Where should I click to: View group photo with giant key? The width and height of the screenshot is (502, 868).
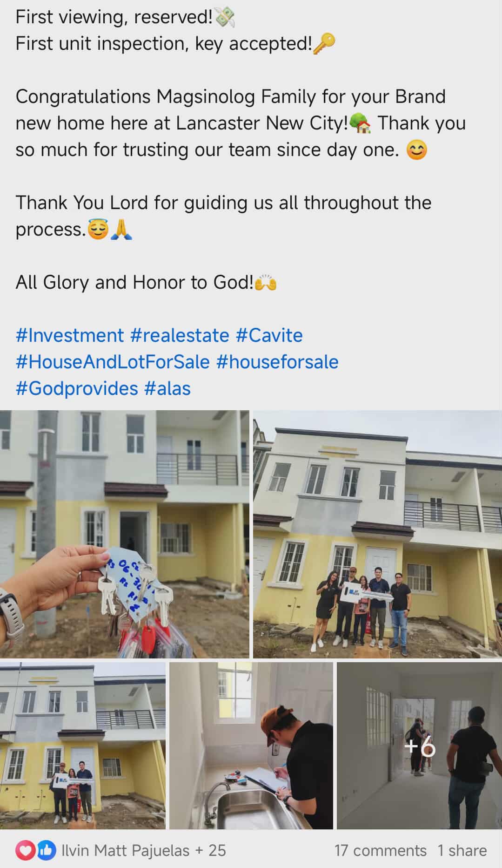click(x=377, y=534)
